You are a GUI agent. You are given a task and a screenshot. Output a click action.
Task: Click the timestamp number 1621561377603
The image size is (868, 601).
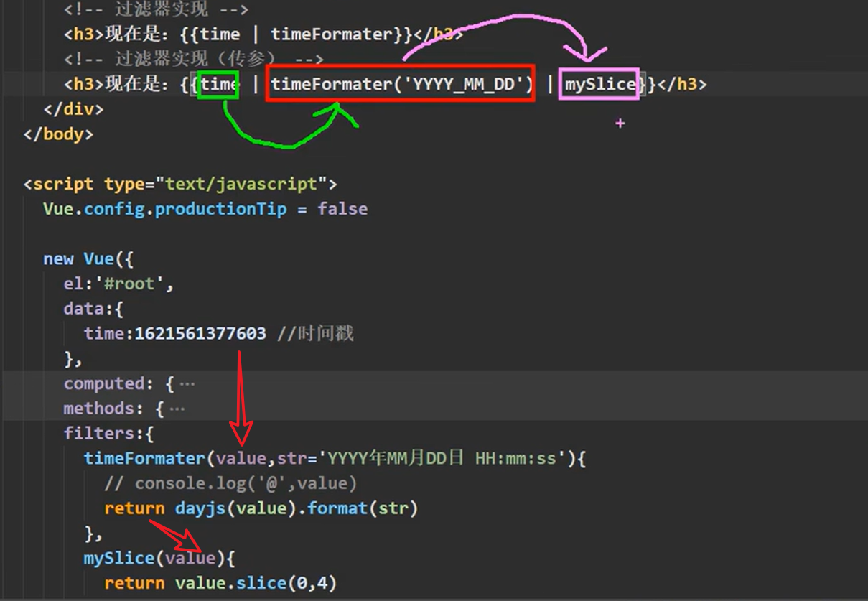pyautogui.click(x=200, y=334)
